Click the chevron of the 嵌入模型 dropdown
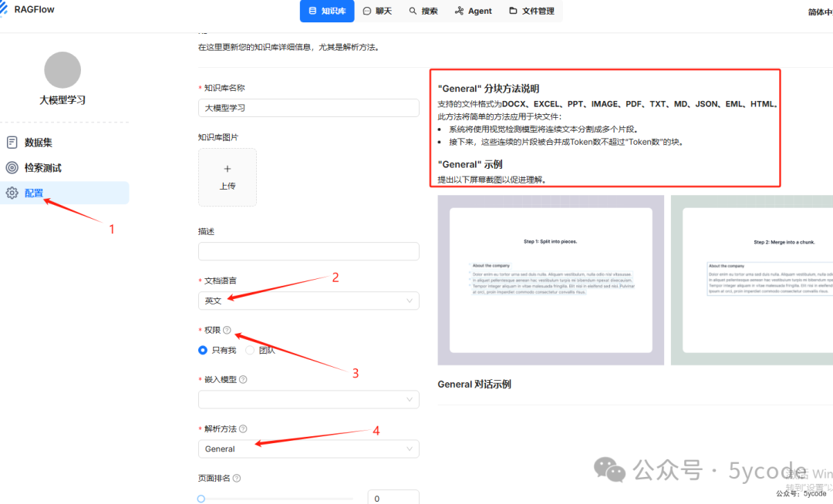The height and width of the screenshot is (504, 833). (410, 399)
